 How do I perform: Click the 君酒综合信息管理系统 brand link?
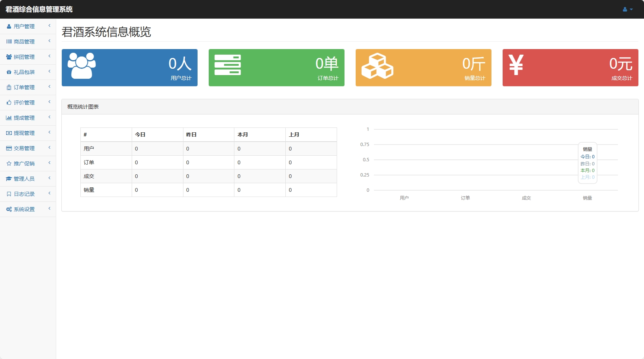(39, 9)
